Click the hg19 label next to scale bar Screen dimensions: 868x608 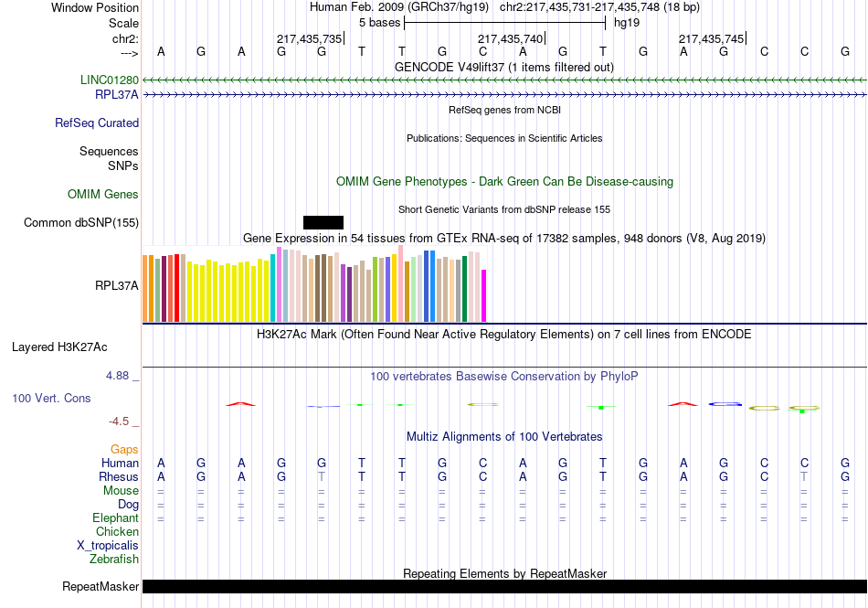[627, 23]
